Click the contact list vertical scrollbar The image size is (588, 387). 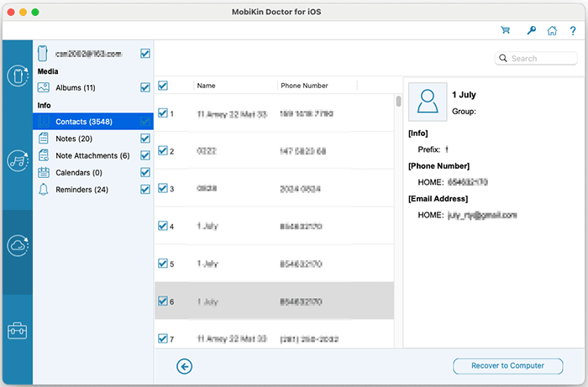click(398, 101)
